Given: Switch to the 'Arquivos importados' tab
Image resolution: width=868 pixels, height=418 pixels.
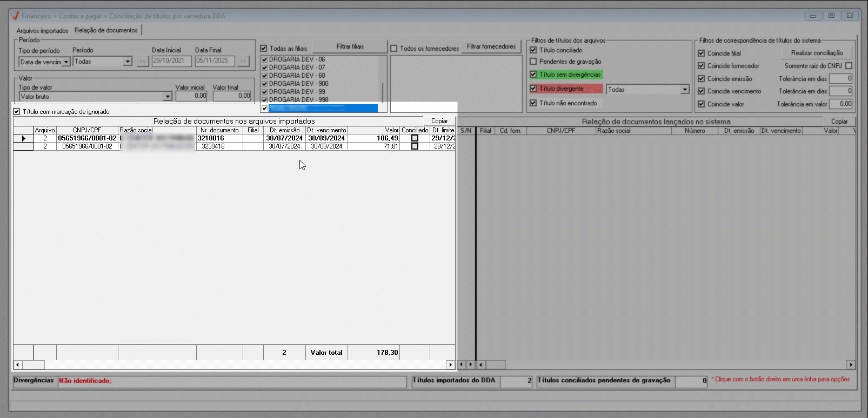Looking at the screenshot, I should [42, 31].
